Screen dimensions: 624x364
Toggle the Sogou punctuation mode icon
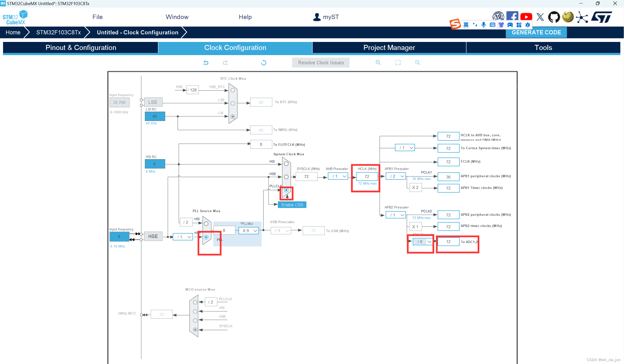point(475,25)
